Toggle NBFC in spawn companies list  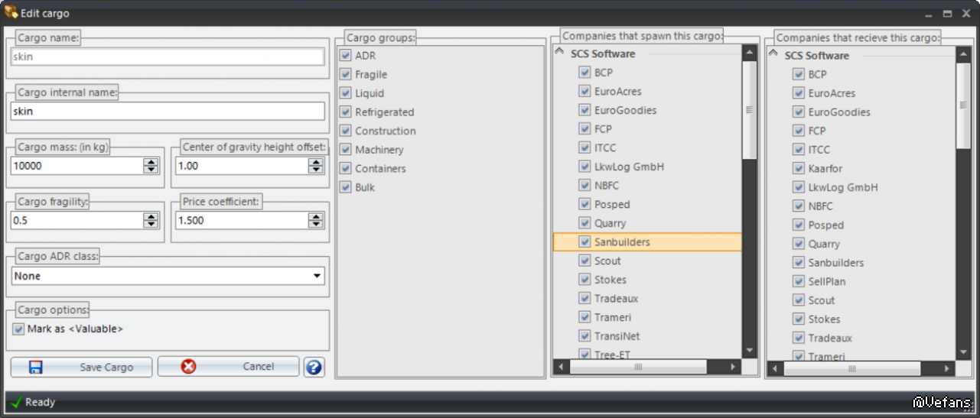(x=584, y=186)
